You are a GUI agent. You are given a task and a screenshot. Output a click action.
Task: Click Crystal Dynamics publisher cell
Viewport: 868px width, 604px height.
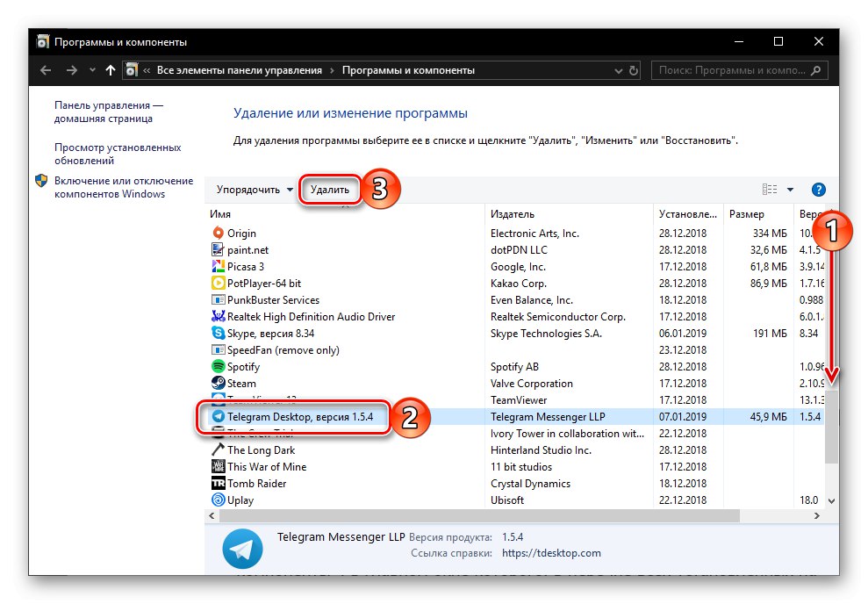pyautogui.click(x=530, y=484)
